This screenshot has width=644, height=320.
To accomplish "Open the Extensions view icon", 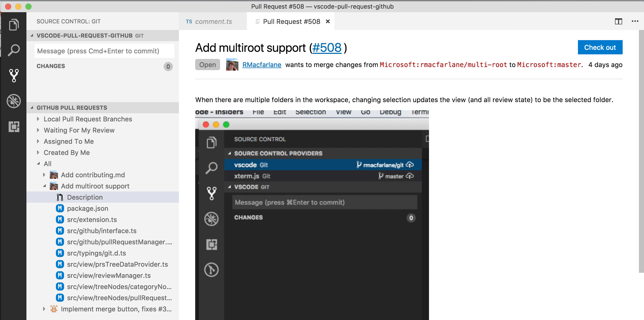I will [14, 126].
